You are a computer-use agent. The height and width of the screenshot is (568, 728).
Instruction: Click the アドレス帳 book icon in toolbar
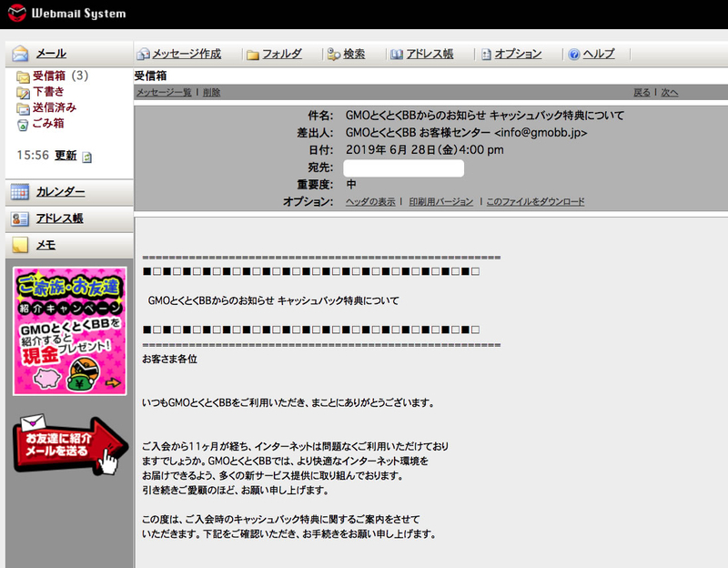397,55
